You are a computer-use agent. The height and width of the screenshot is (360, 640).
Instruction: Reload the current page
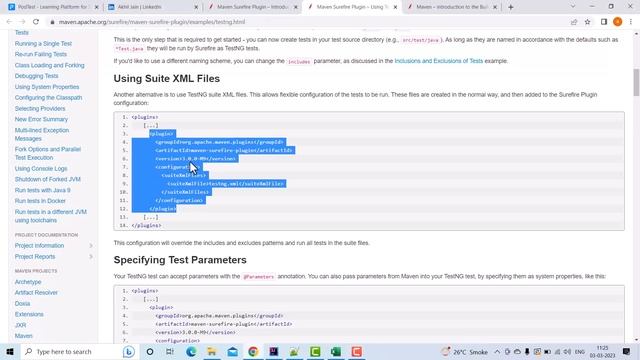[36, 22]
